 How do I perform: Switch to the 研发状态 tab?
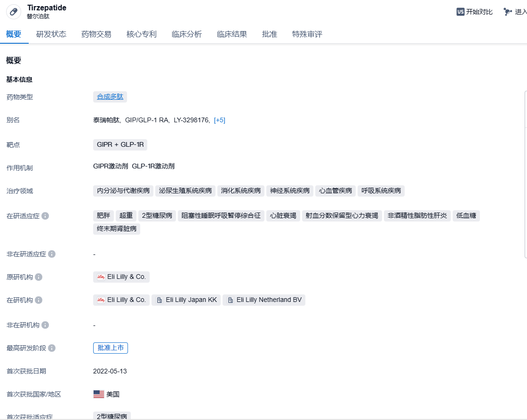point(51,34)
